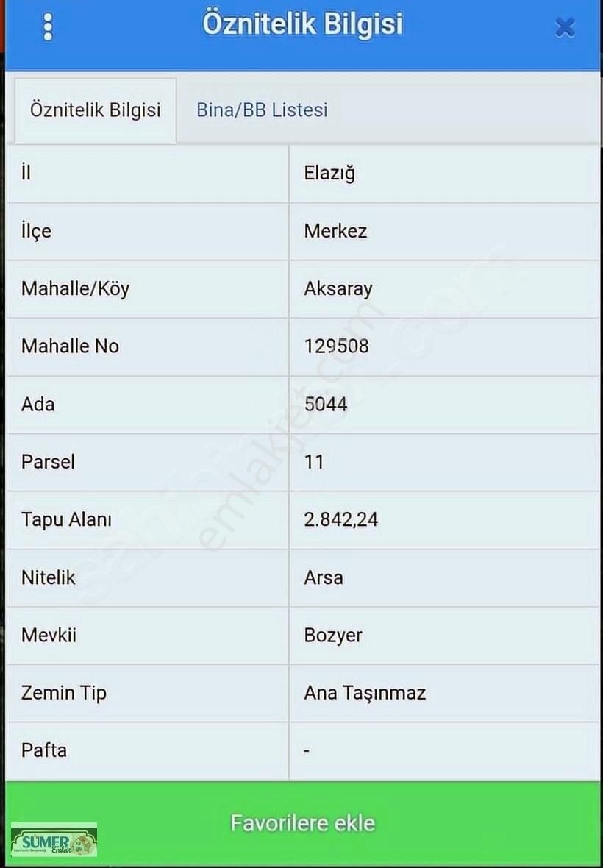Click the Pafta row label

click(x=43, y=750)
